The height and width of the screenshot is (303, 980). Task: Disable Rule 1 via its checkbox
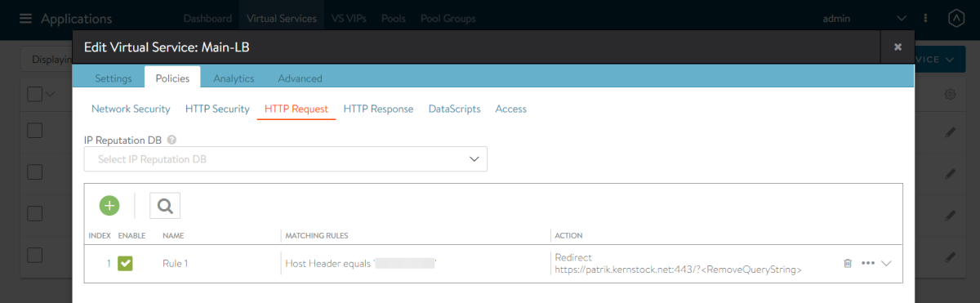pyautogui.click(x=125, y=263)
